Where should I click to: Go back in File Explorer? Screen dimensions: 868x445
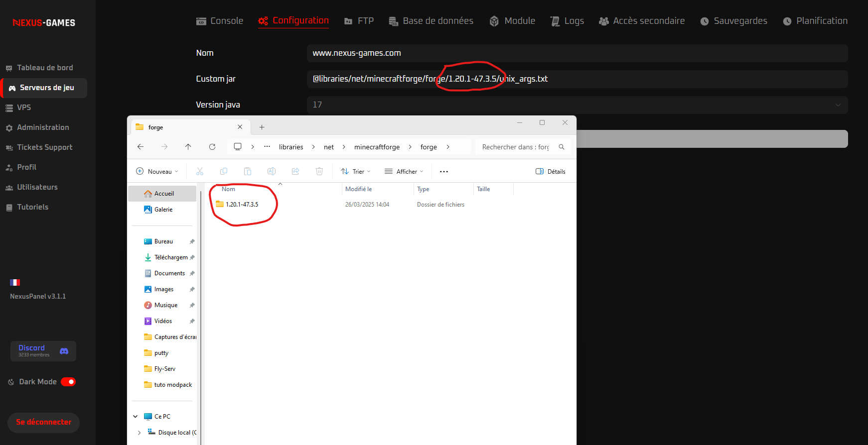(x=141, y=147)
